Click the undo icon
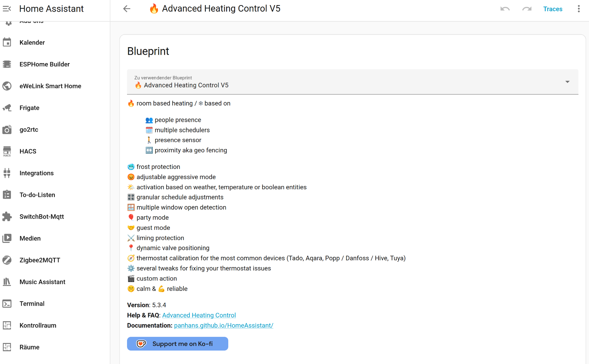 click(x=505, y=9)
